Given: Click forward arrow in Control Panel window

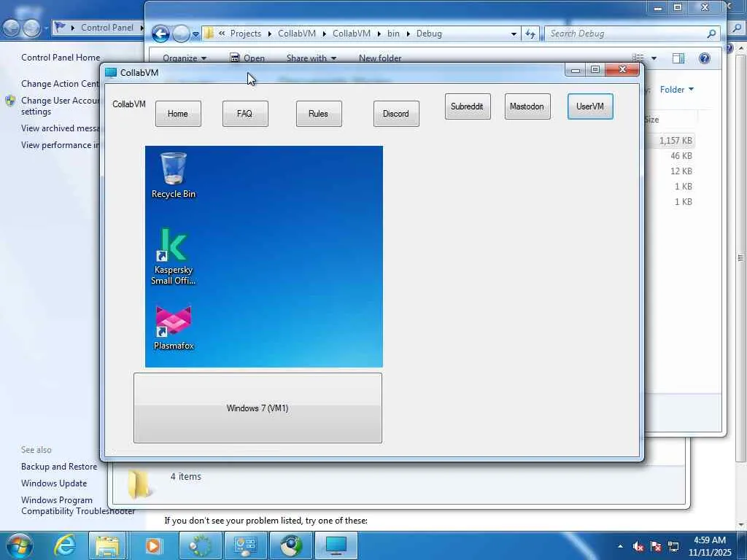Looking at the screenshot, I should [31, 28].
